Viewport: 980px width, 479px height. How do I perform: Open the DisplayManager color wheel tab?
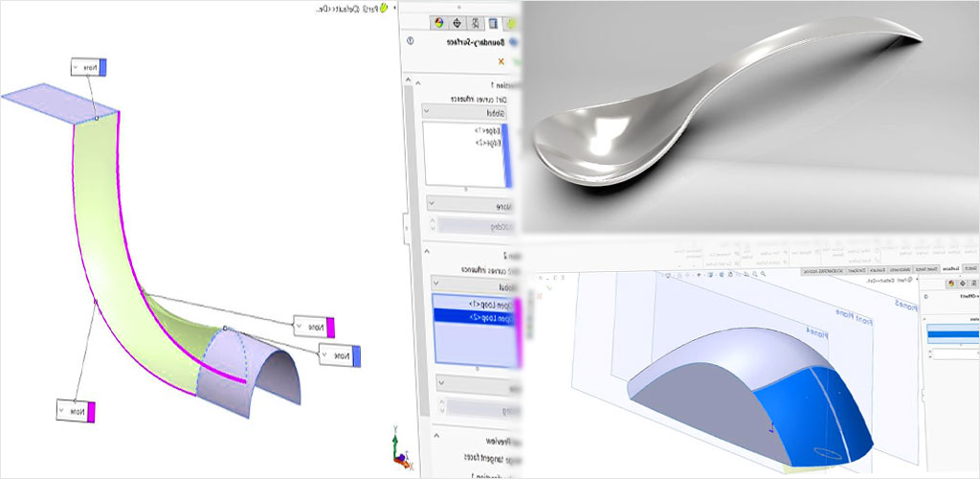[x=439, y=22]
